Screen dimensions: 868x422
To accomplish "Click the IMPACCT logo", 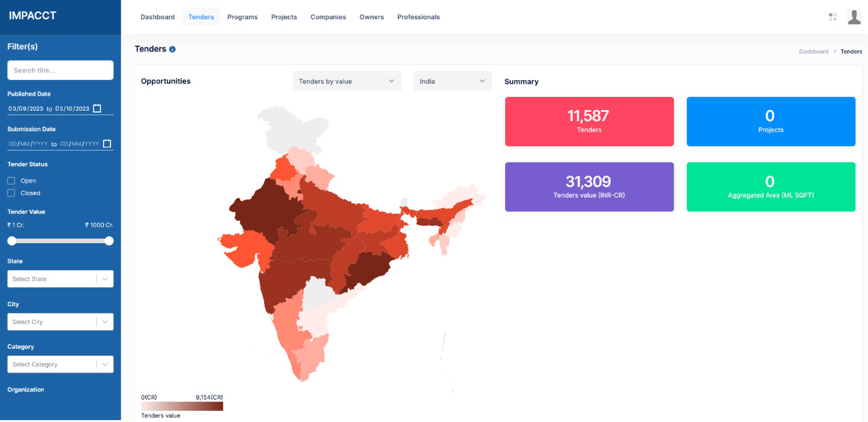I will [32, 16].
